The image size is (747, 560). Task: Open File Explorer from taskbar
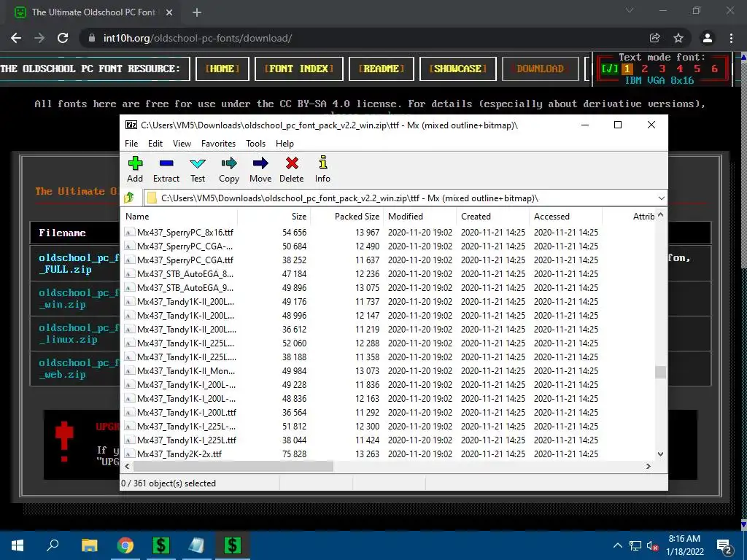point(89,545)
